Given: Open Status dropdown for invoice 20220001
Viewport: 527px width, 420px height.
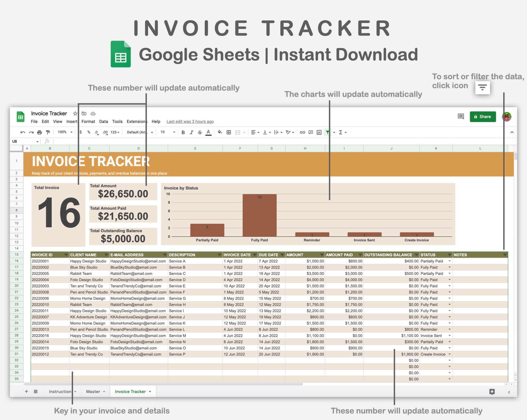Looking at the screenshot, I should (x=450, y=261).
